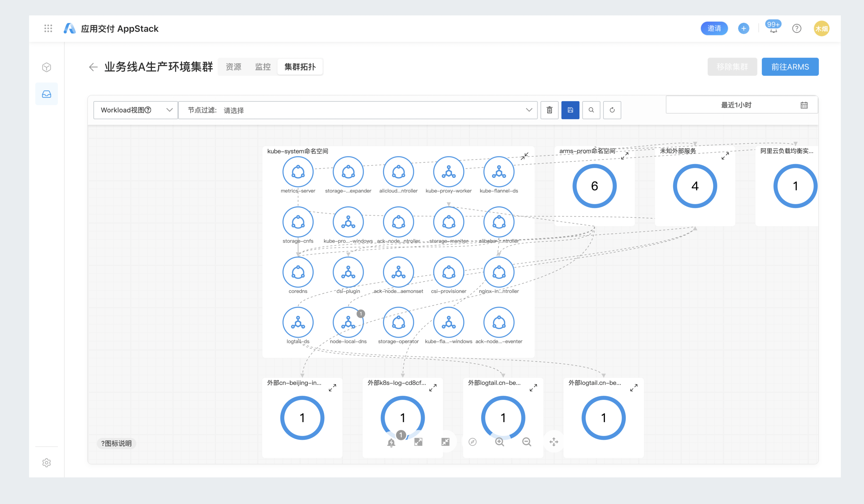
Task: Select the kube-proxy-worker workload node
Action: tap(449, 172)
